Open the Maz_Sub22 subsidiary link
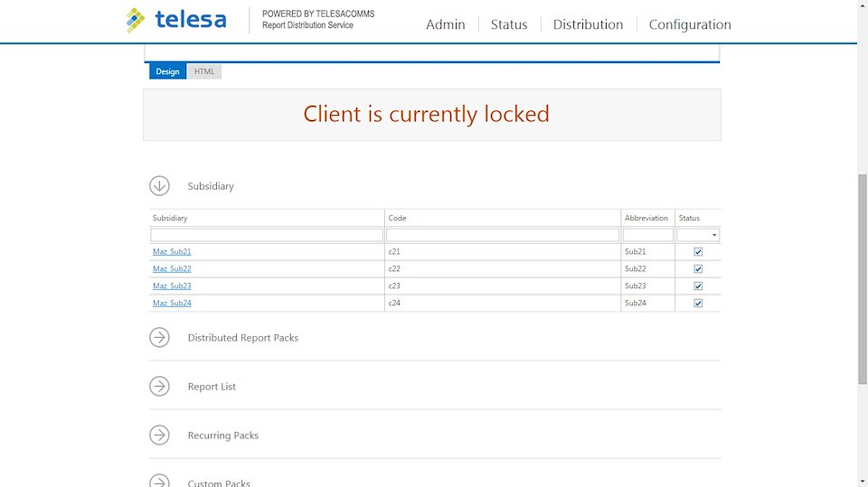The image size is (868, 487). click(x=172, y=268)
